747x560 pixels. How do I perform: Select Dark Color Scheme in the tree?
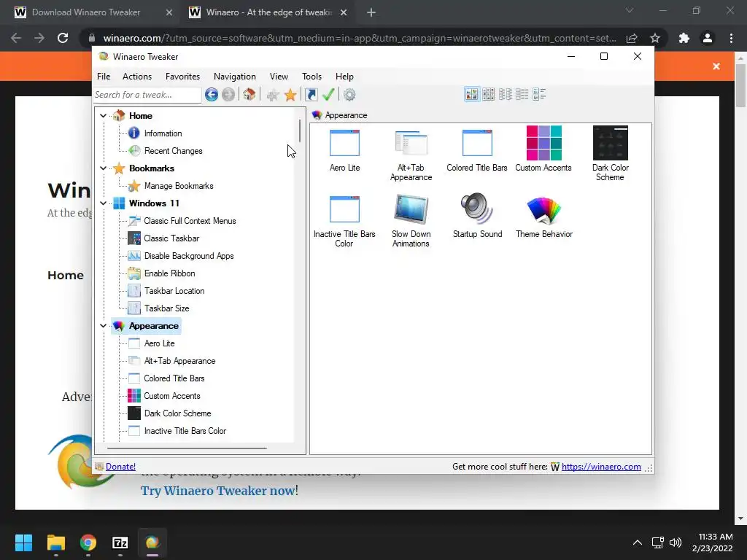(x=177, y=413)
